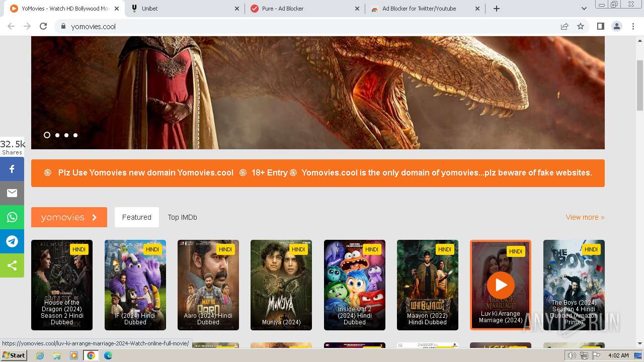Viewport: 644px width, 362px height.
Task: Switch to the Unibet browser tab
Action: [184, 9]
